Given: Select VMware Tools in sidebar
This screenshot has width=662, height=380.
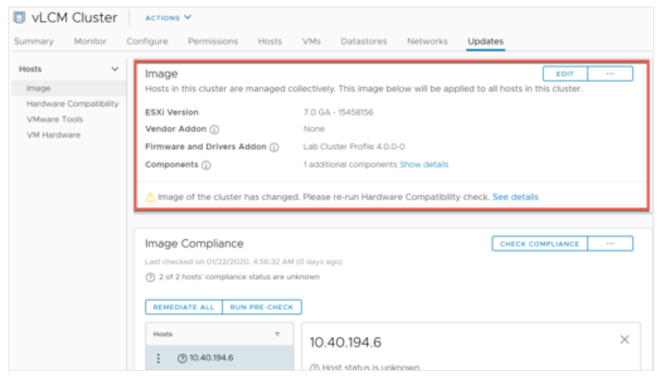Looking at the screenshot, I should pos(54,119).
